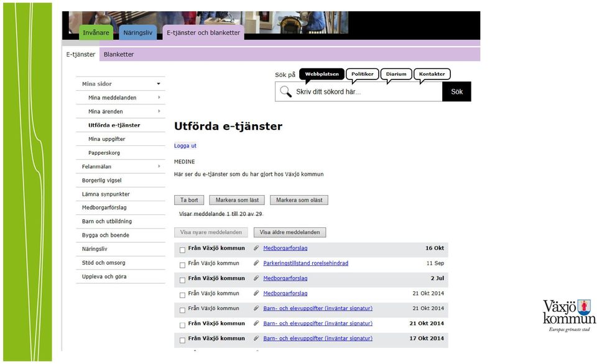Tick checkbox for 21 Okt 2014 Medborgarforslag
597x364 pixels.
pyautogui.click(x=182, y=295)
